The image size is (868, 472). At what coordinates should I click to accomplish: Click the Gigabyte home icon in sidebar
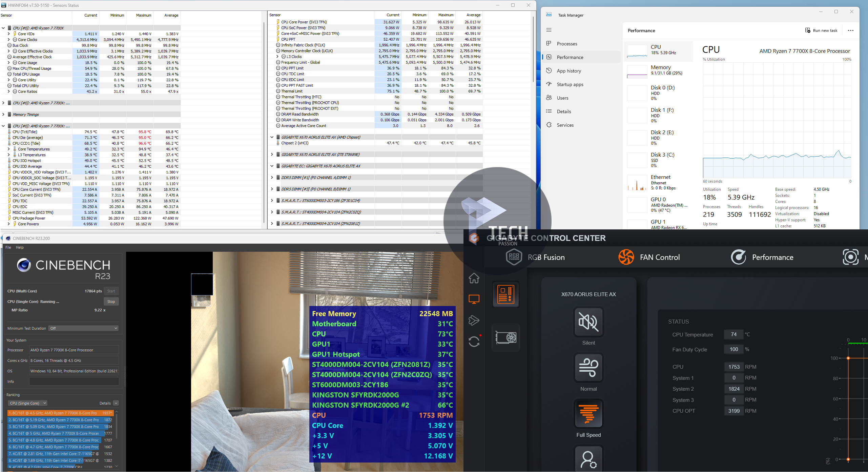[x=474, y=278]
